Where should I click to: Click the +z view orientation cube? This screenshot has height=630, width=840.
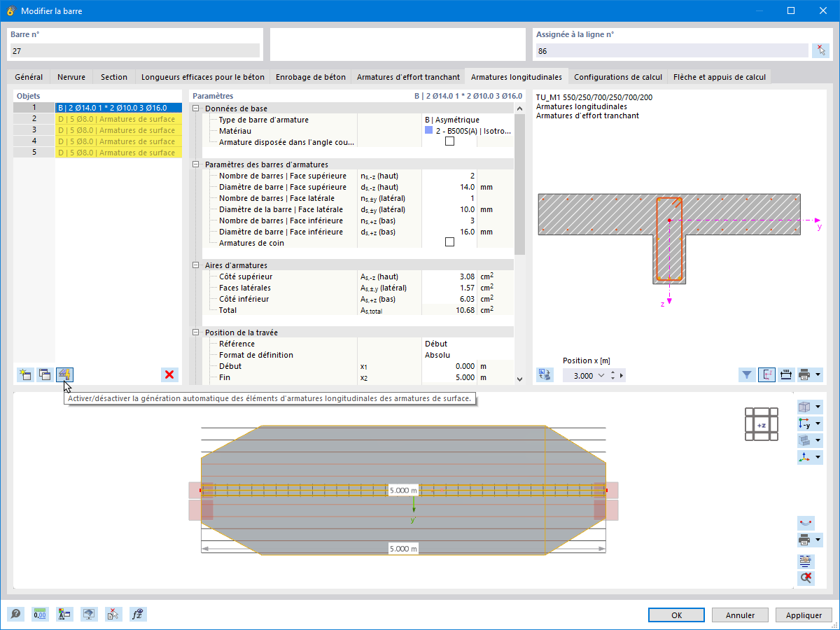(x=762, y=425)
